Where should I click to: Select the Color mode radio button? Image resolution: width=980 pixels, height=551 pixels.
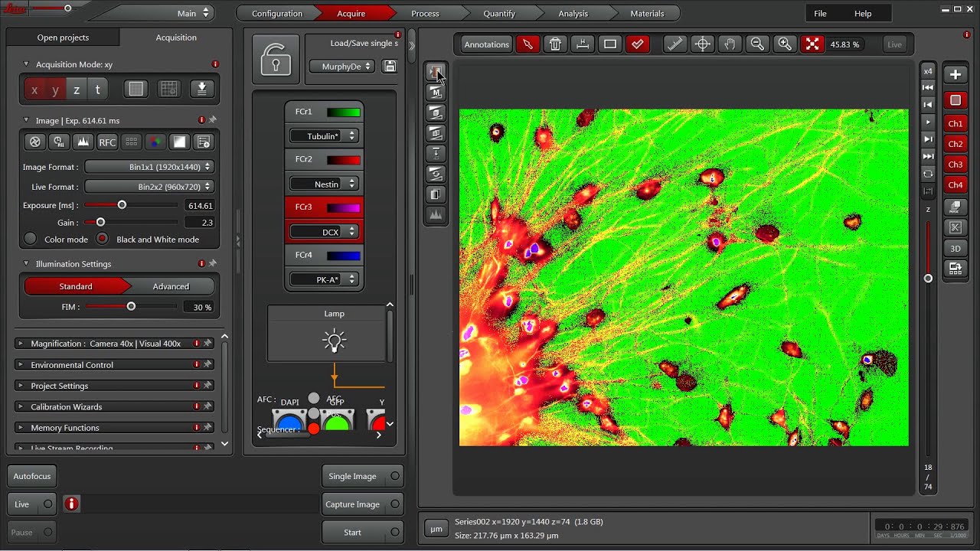(x=30, y=239)
